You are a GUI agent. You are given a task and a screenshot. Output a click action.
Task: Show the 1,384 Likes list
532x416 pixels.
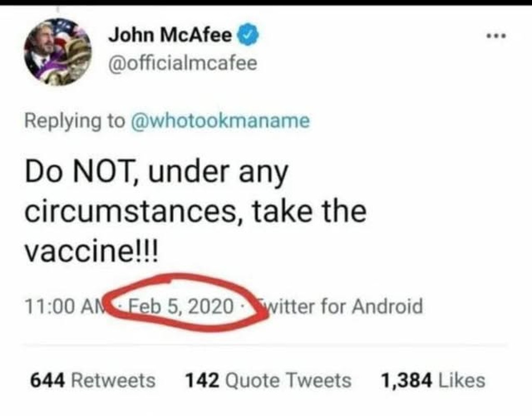pyautogui.click(x=433, y=380)
